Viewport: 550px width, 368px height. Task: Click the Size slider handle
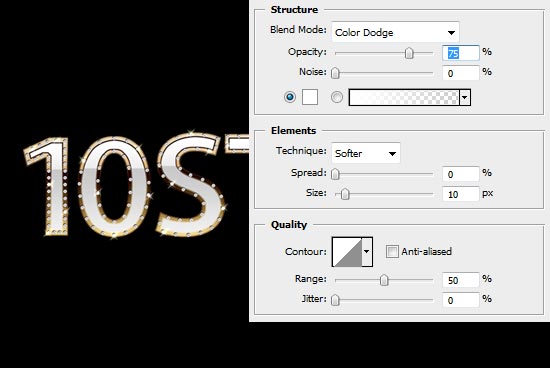(345, 194)
